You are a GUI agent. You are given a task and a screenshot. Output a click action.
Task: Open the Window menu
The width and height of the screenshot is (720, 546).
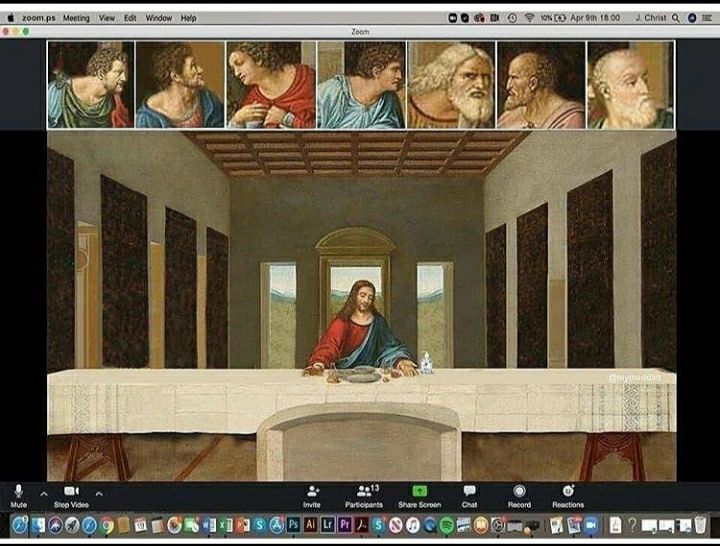click(158, 18)
